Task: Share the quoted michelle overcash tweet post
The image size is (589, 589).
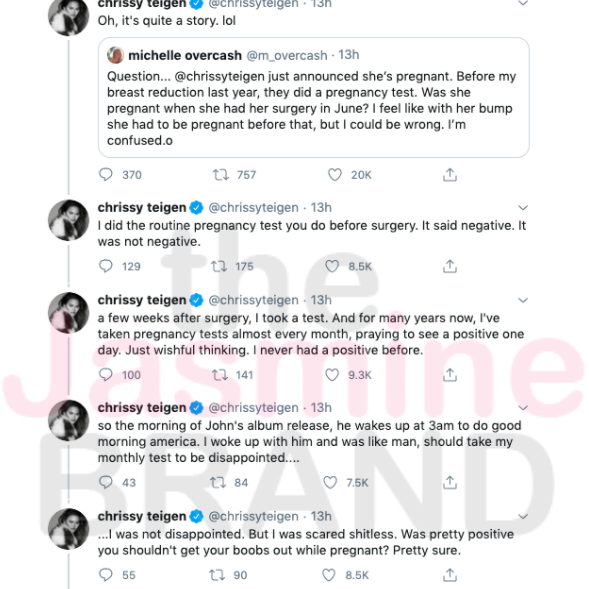Action: [x=450, y=175]
